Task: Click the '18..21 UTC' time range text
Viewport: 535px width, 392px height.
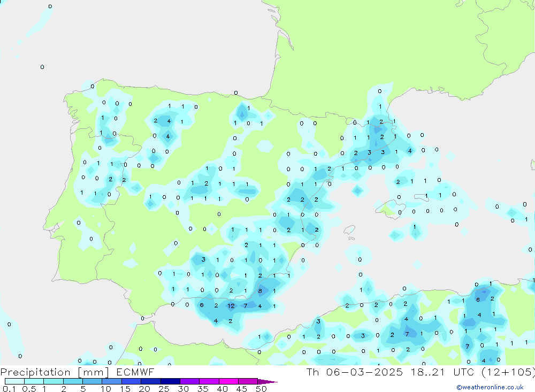Action: point(442,372)
